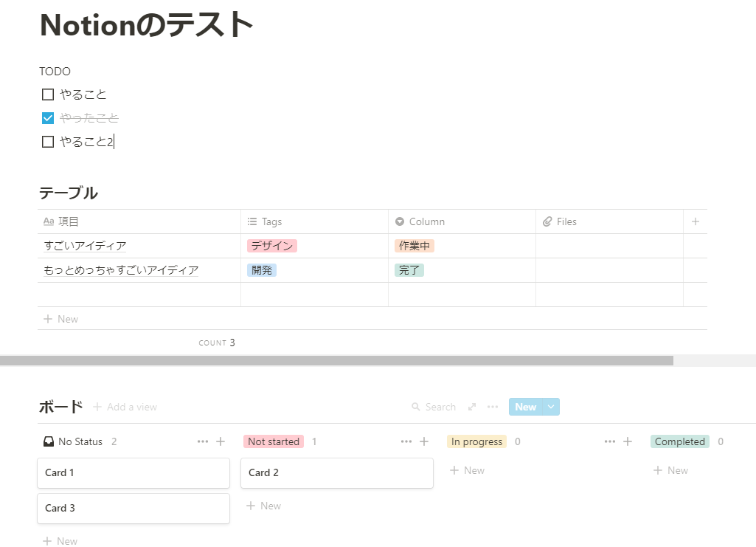Viewport: 756px width, 547px height.
Task: Click the テーブル heading
Action: click(69, 193)
